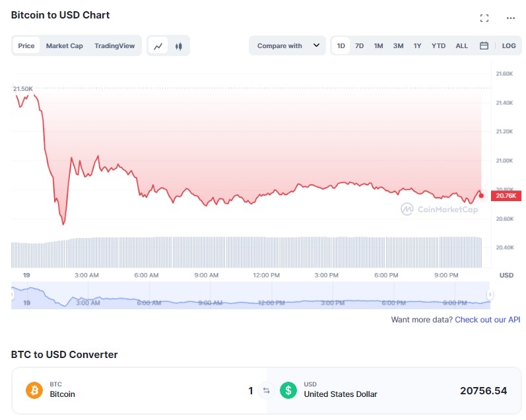Open the three-dot more options menu

[x=511, y=18]
